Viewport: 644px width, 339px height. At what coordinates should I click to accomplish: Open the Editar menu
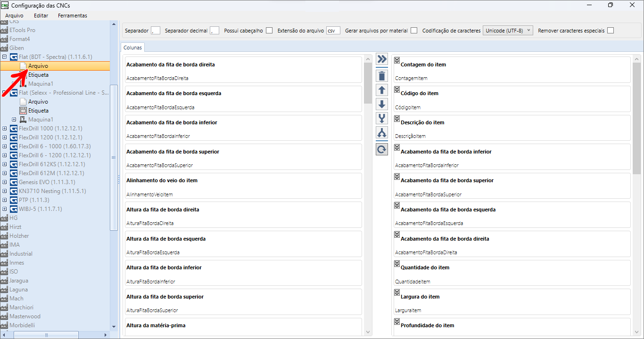tap(41, 16)
